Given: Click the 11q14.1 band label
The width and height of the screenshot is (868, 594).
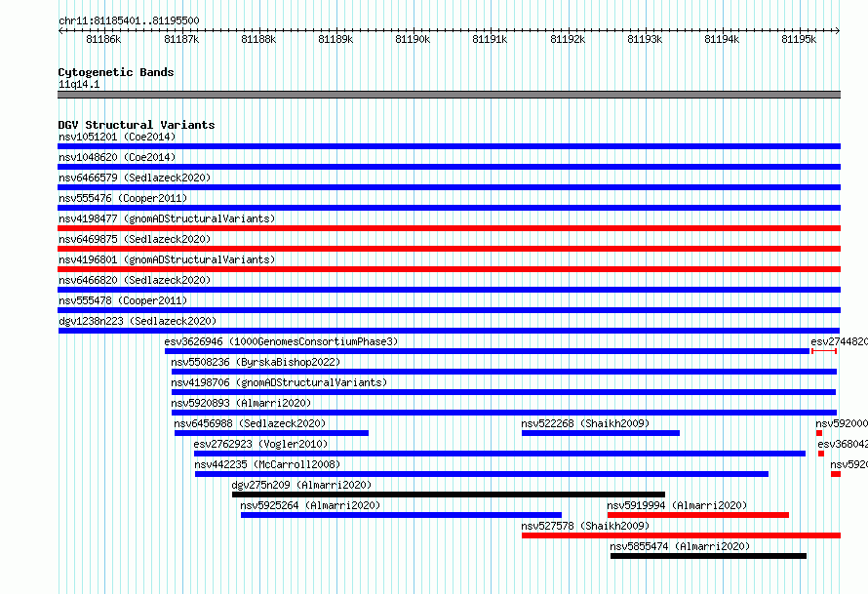Looking at the screenshot, I should coord(79,84).
